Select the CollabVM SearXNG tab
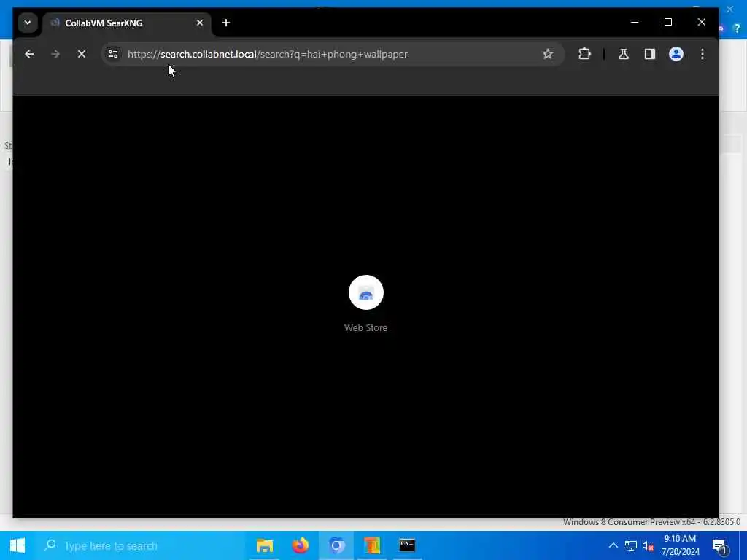Viewport: 747px width, 560px height. tap(127, 23)
